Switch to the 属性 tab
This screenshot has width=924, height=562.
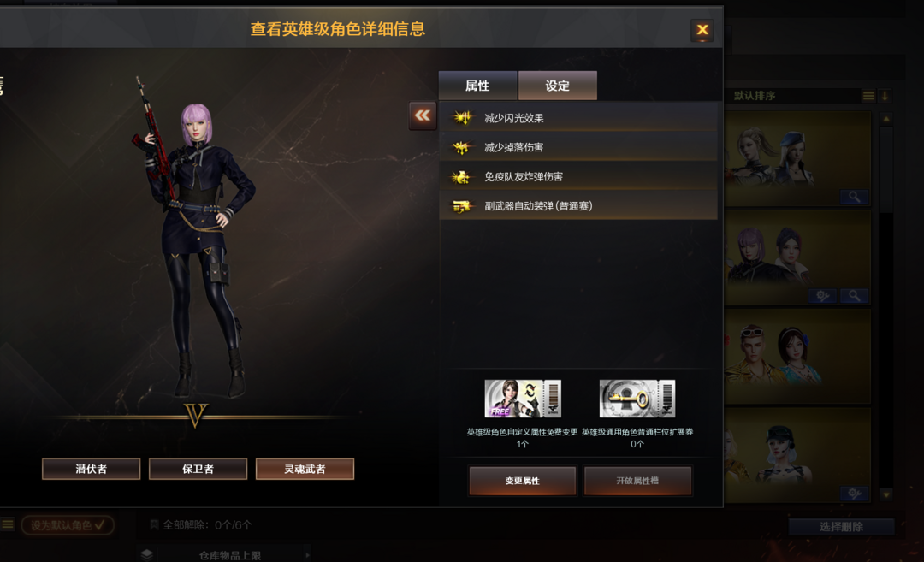point(478,86)
